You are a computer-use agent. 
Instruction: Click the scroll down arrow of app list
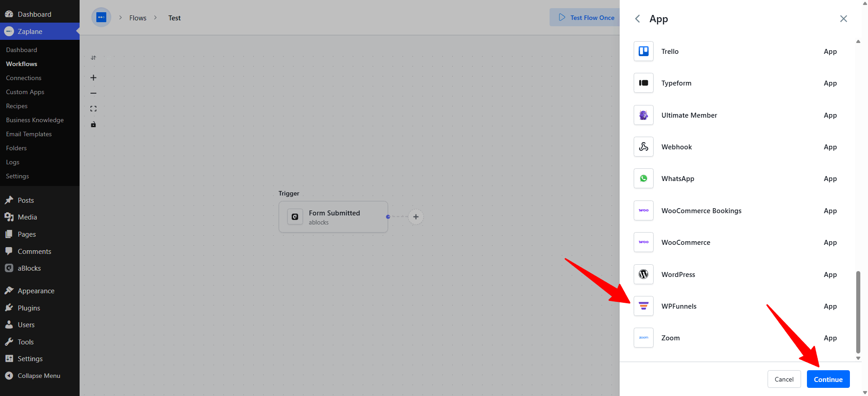point(858,358)
